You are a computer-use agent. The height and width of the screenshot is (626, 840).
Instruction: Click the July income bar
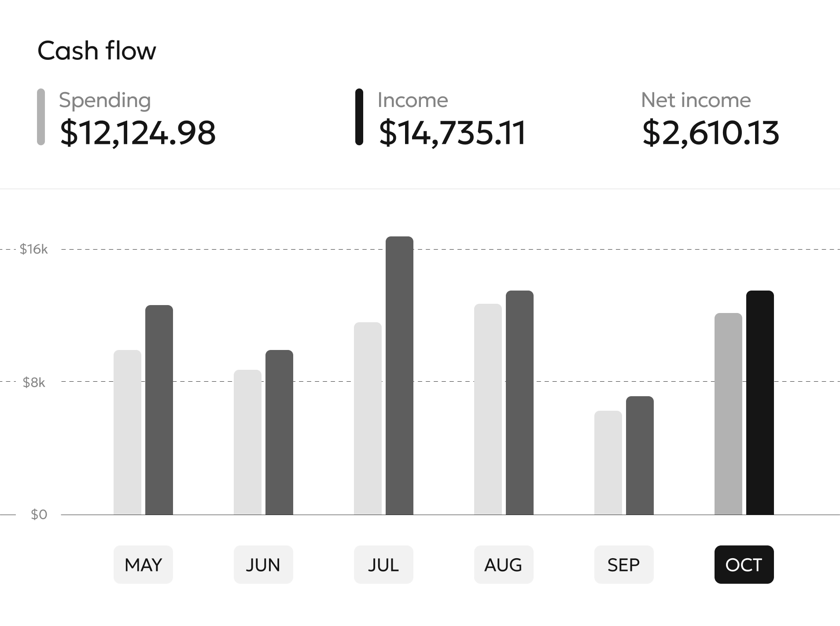399,376
